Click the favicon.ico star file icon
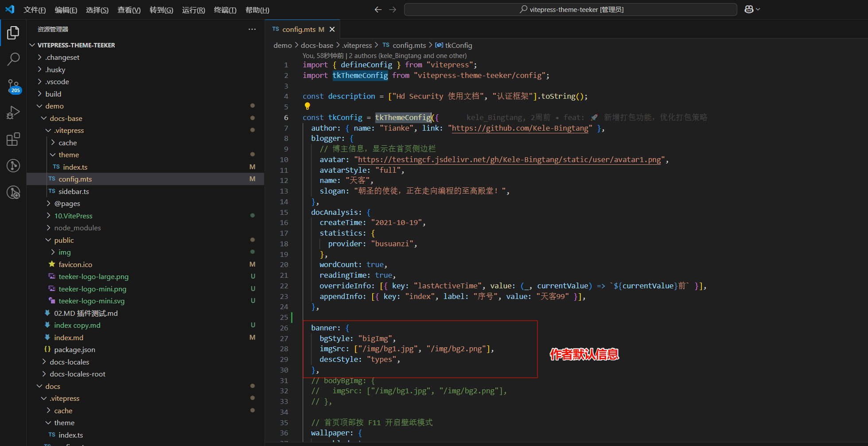This screenshot has width=868, height=446. point(52,264)
